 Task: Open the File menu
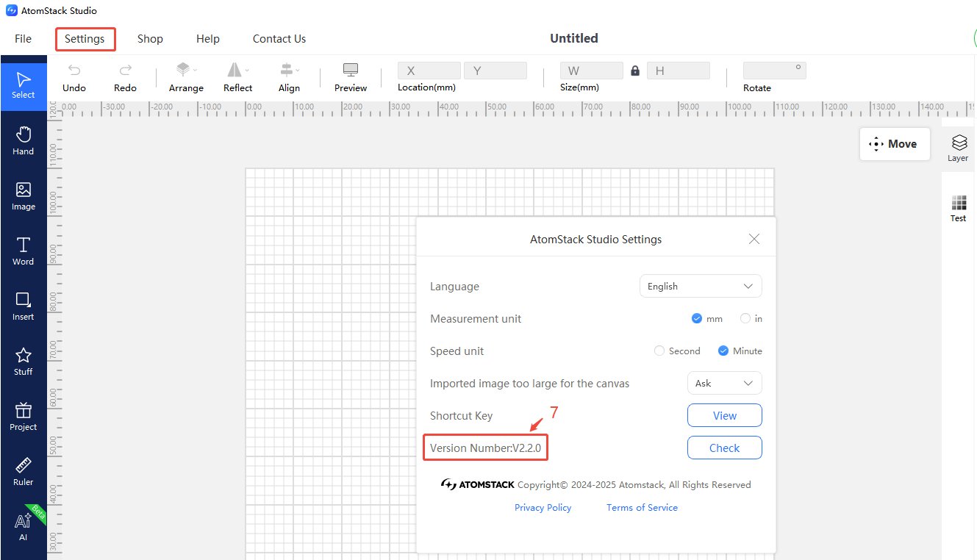tap(24, 39)
